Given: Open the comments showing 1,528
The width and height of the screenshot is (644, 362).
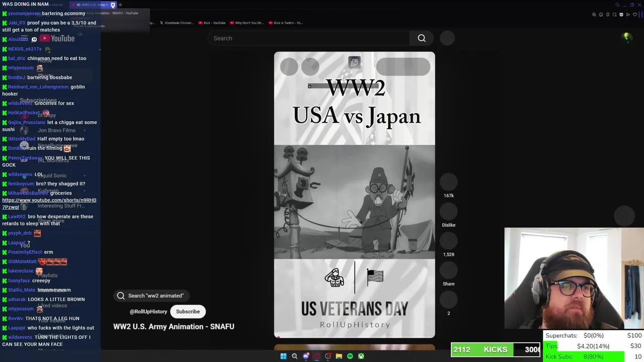Looking at the screenshot, I should click(448, 240).
